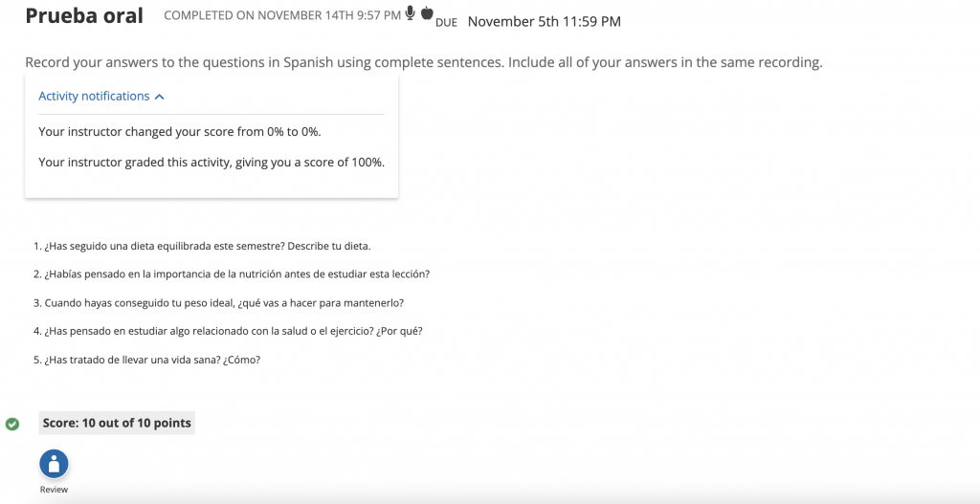Click the due date November 5th text

click(544, 21)
